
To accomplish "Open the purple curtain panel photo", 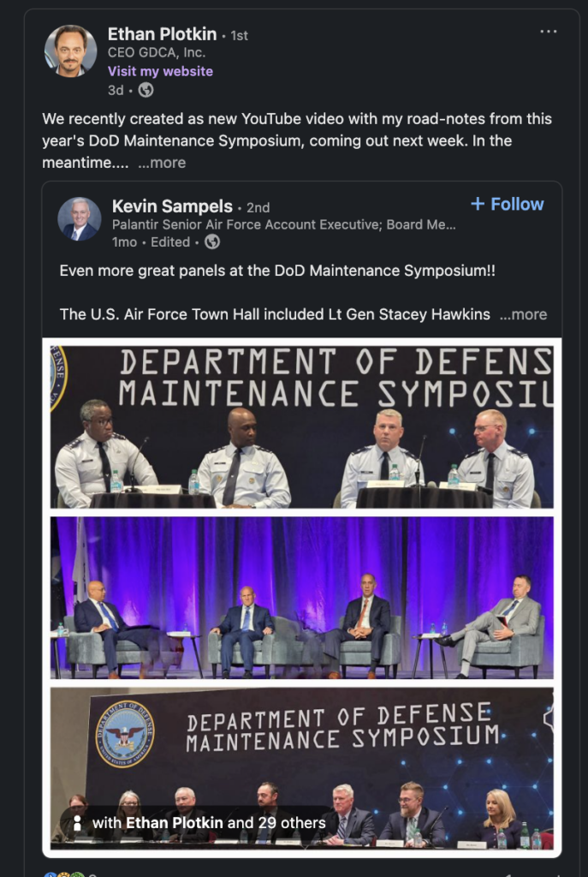I will (x=302, y=597).
